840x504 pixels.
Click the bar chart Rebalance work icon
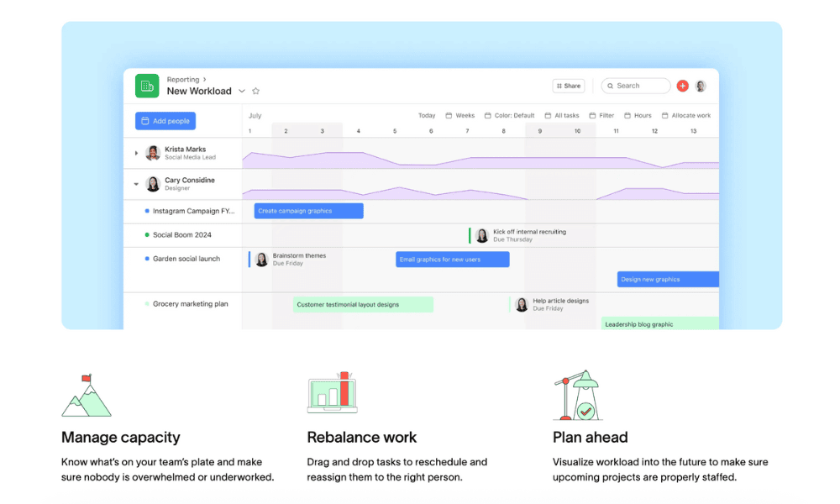click(x=333, y=392)
